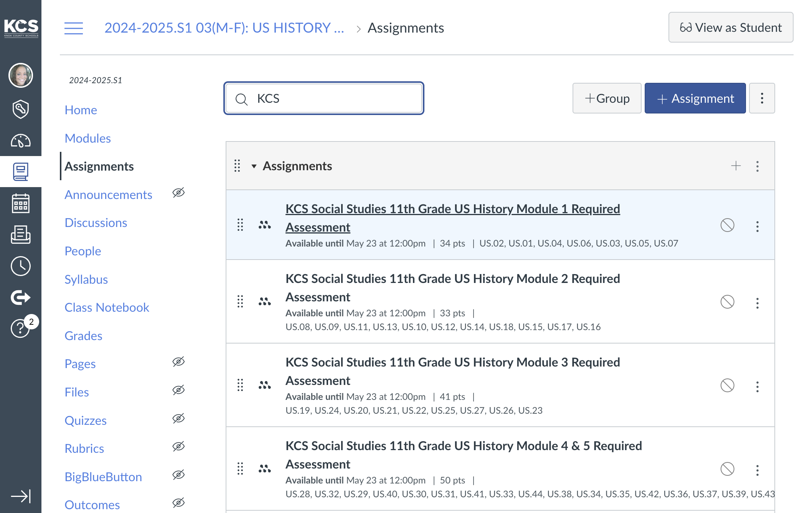Image resolution: width=812 pixels, height=513 pixels.
Task: Open the Commons arrow icon
Action: pos(21,297)
